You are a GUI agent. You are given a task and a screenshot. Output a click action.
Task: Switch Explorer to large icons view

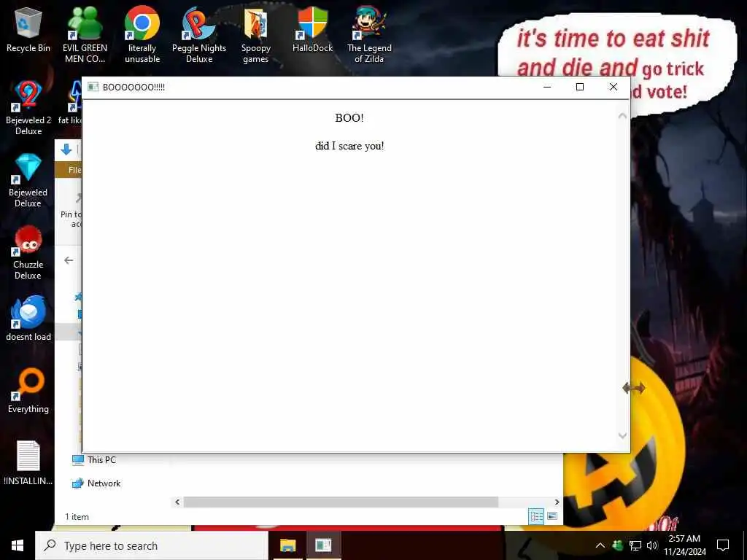(x=552, y=516)
